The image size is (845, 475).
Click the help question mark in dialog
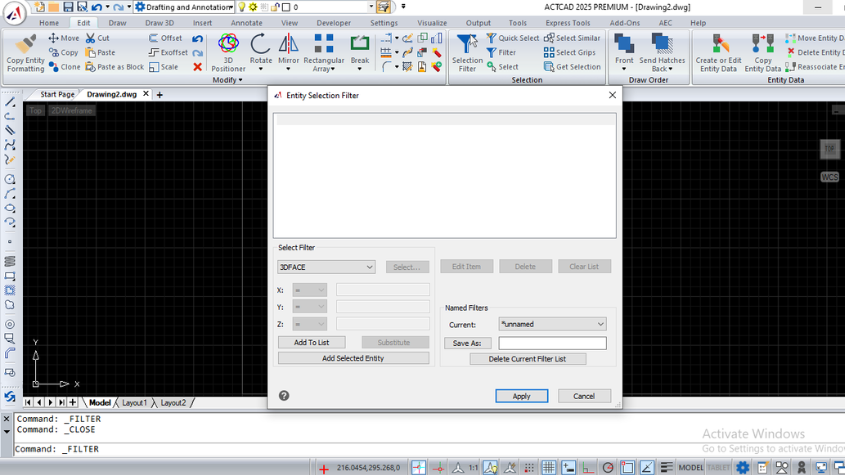[x=284, y=396]
